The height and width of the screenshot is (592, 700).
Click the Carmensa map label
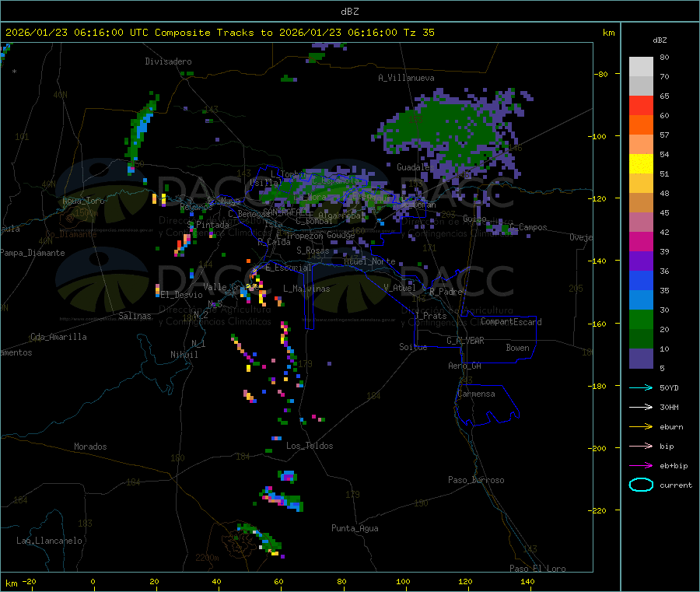pyautogui.click(x=476, y=394)
